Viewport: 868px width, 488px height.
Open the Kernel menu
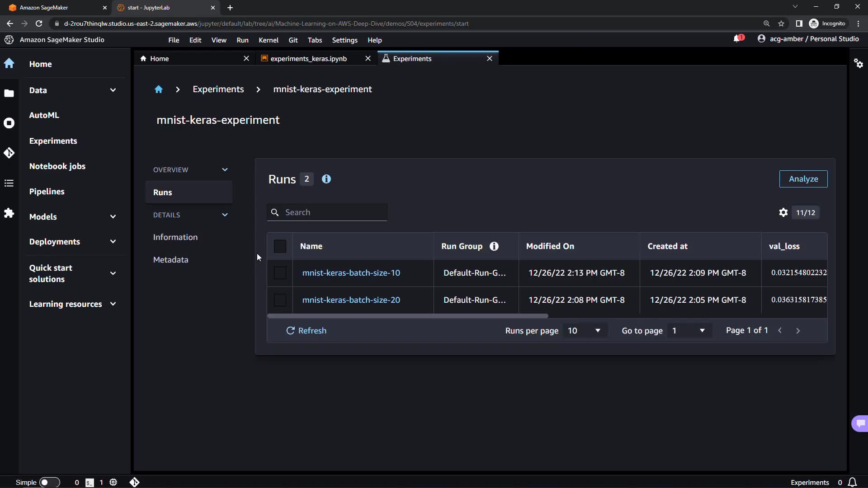(x=268, y=40)
